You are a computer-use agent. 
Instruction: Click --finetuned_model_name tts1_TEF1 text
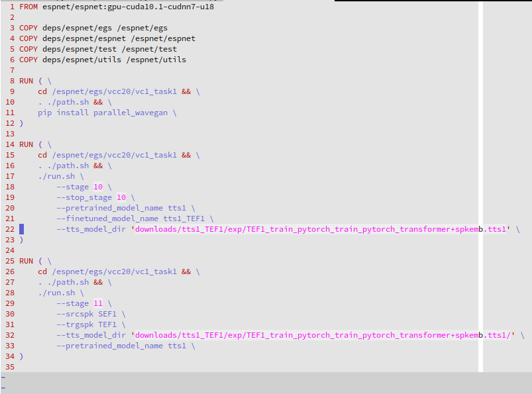click(131, 219)
